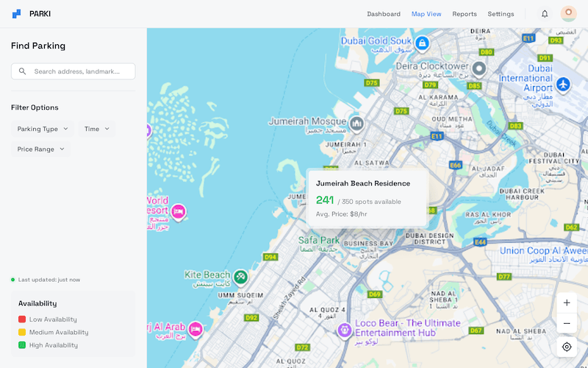Zoom in on the map
The width and height of the screenshot is (588, 368).
pyautogui.click(x=567, y=302)
